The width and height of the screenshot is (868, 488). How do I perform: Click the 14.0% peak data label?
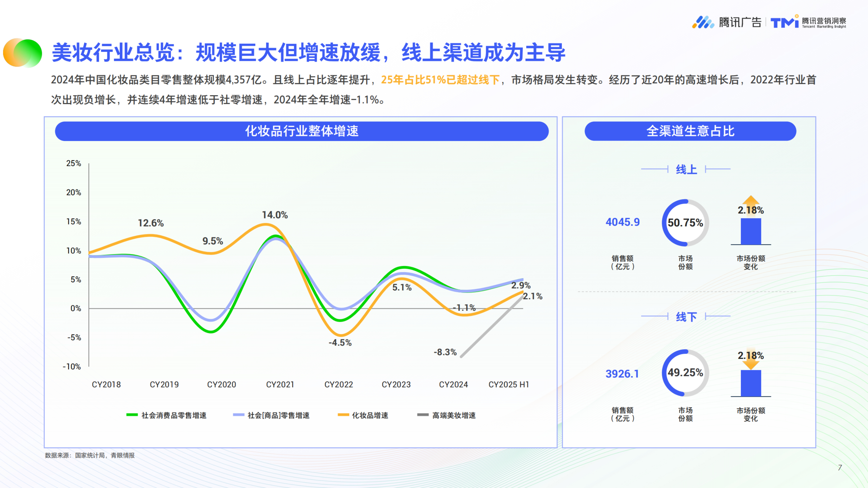275,215
